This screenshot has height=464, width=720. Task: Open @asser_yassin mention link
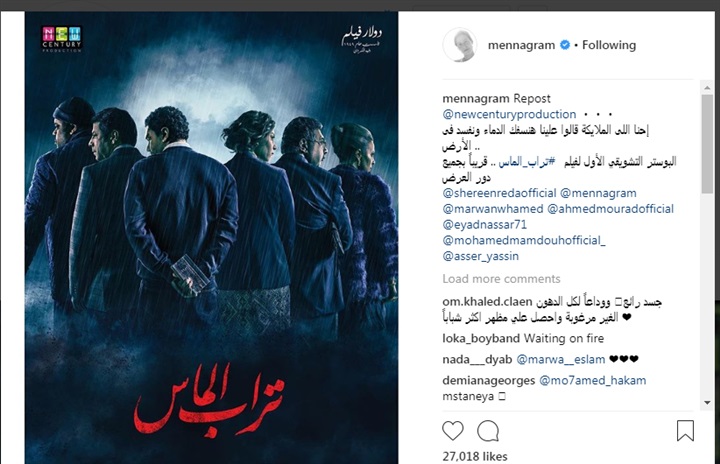click(x=480, y=256)
